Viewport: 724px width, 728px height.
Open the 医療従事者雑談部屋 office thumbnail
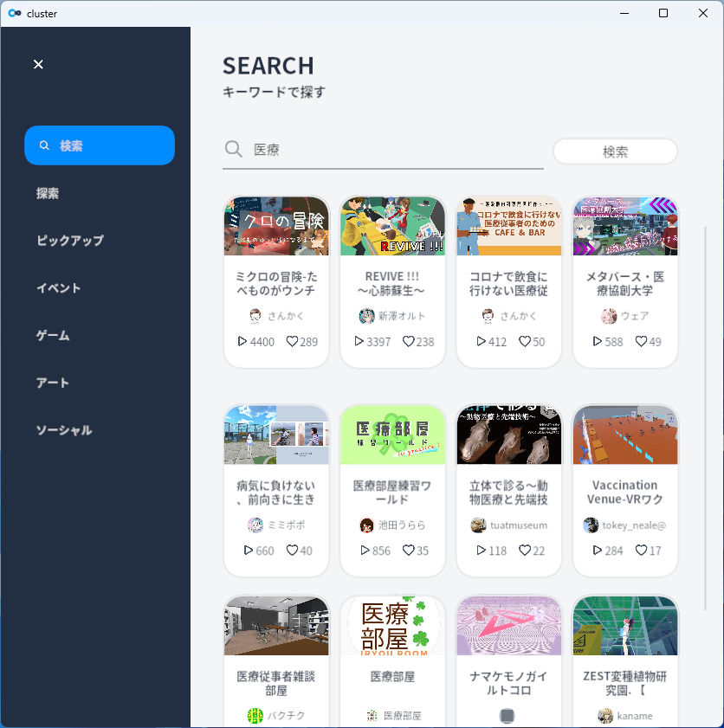point(276,626)
